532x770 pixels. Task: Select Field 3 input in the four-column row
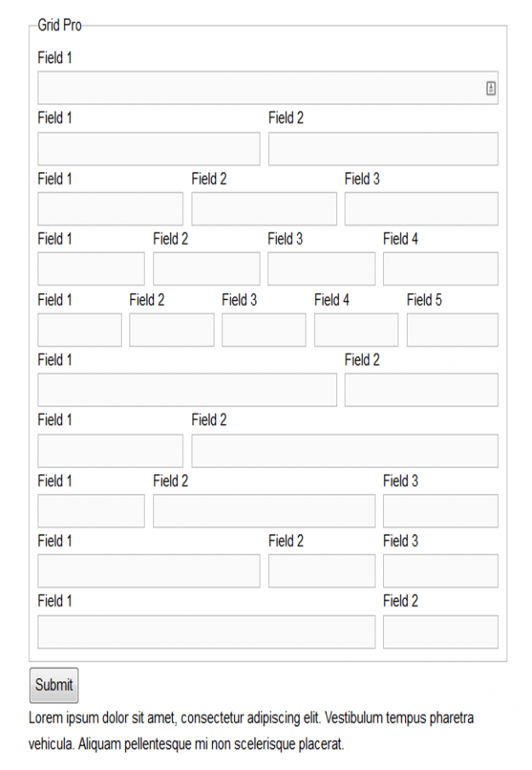pyautogui.click(x=321, y=269)
